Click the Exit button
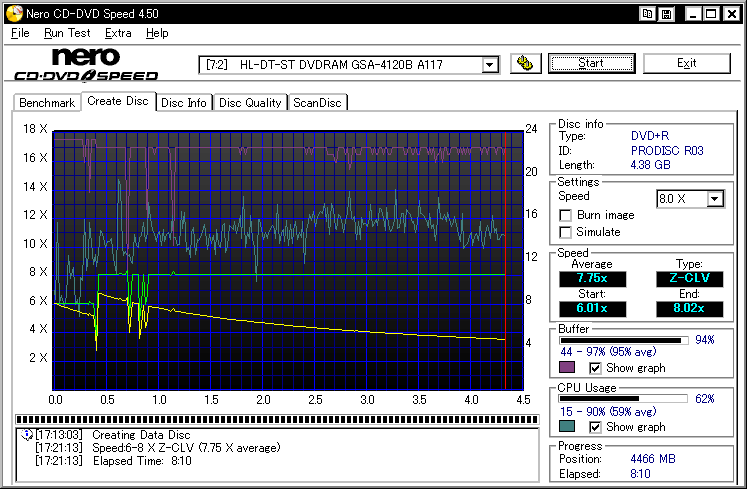Image resolution: width=747 pixels, height=489 pixels. click(686, 63)
